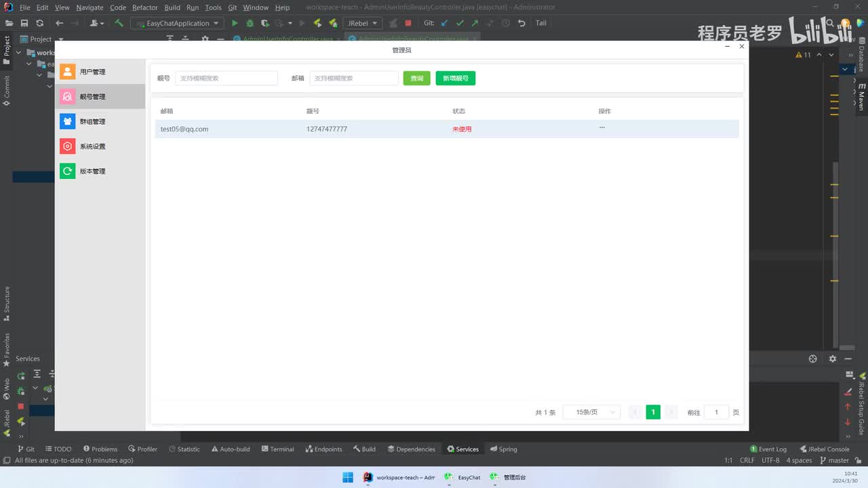Click the CRLF line separator widget

pyautogui.click(x=747, y=460)
